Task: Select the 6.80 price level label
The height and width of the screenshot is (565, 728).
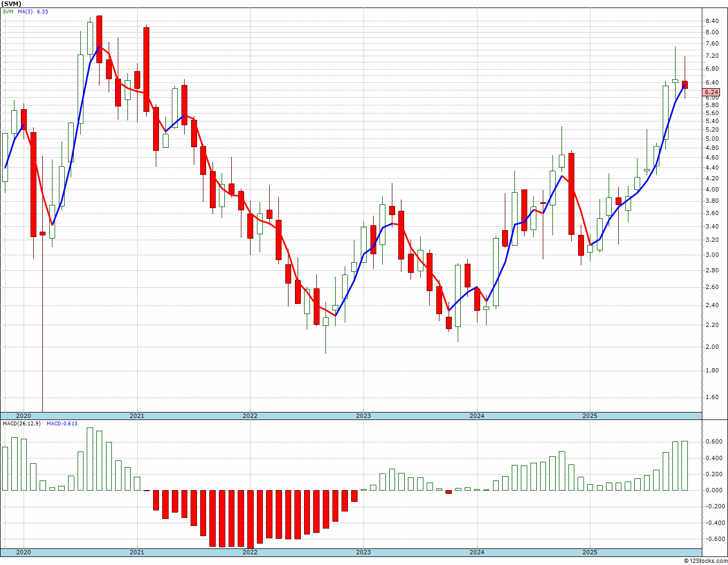Action: pyautogui.click(x=712, y=68)
